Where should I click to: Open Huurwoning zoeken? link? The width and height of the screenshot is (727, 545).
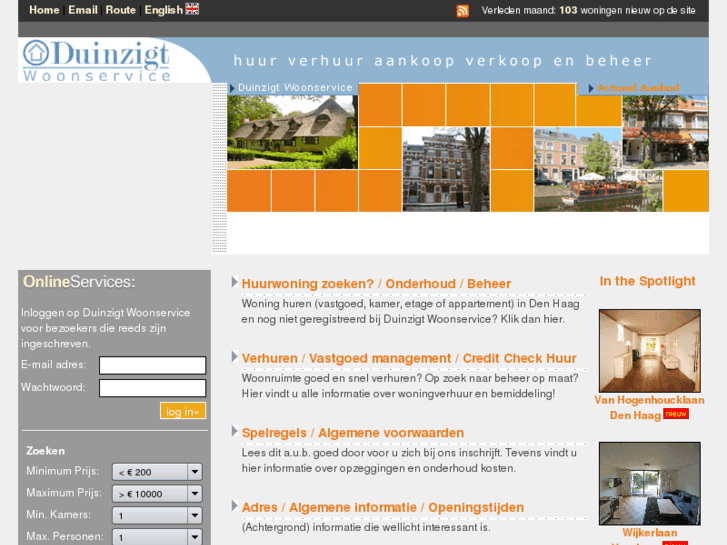click(x=307, y=284)
